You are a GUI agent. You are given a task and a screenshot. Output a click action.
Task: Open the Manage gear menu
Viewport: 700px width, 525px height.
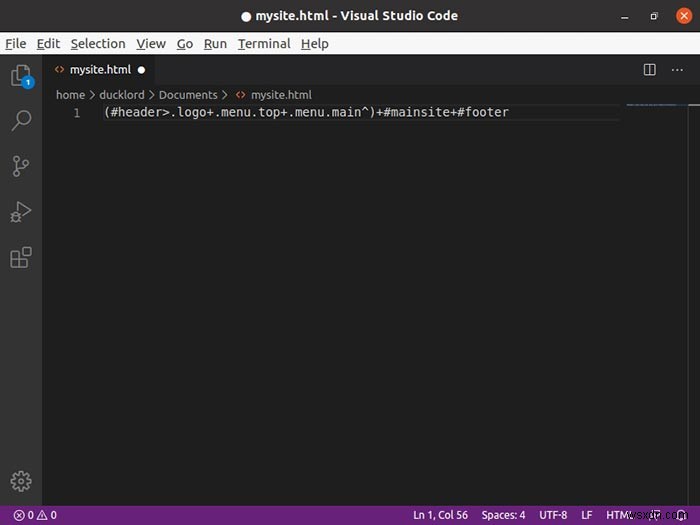(21, 481)
